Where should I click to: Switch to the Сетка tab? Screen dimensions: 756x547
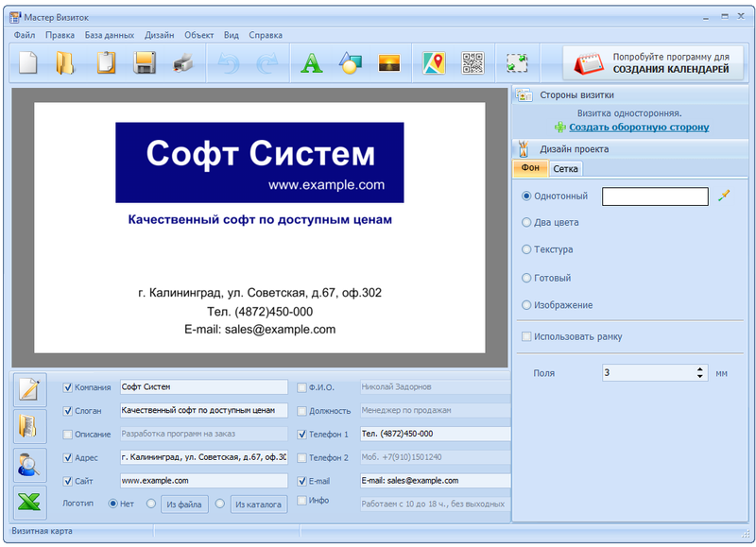click(x=565, y=168)
